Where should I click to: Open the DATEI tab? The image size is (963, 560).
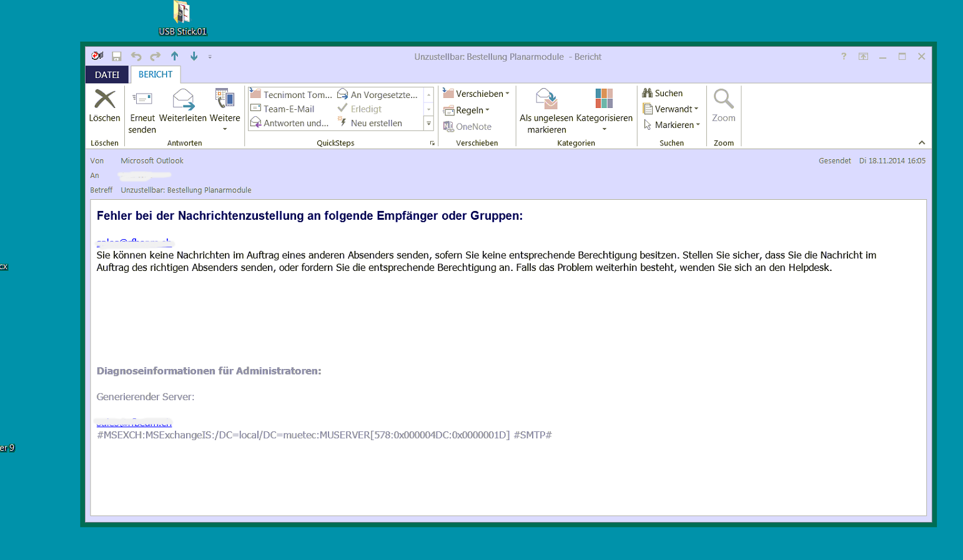click(107, 75)
